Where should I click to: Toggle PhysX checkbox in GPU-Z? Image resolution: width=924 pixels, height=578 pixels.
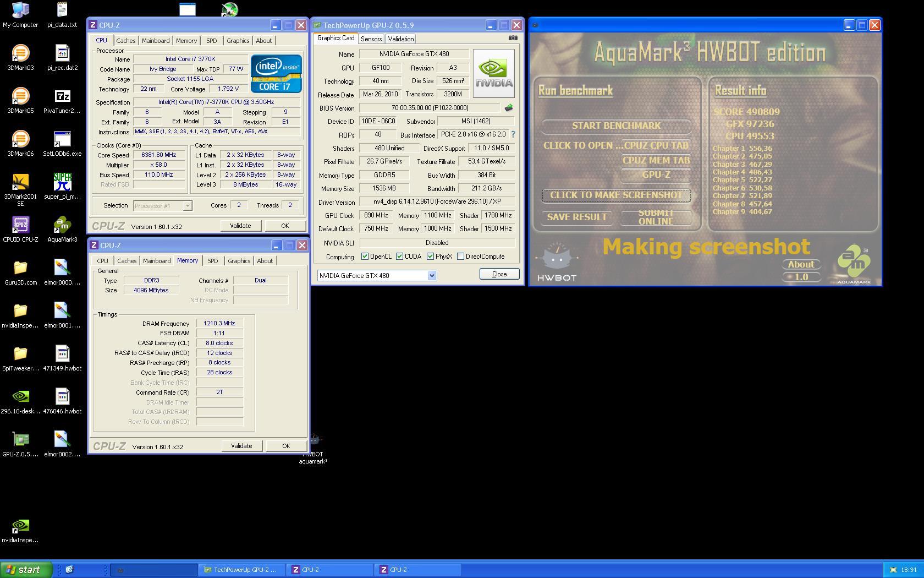point(430,257)
